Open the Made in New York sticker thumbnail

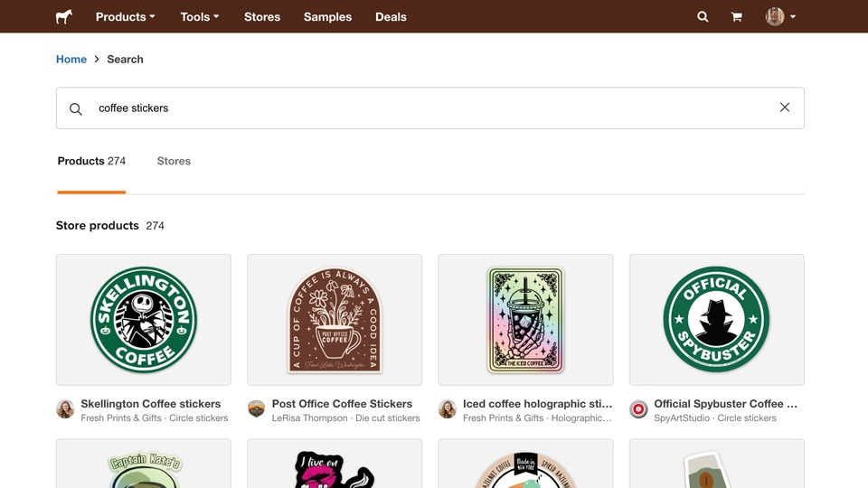(525, 464)
